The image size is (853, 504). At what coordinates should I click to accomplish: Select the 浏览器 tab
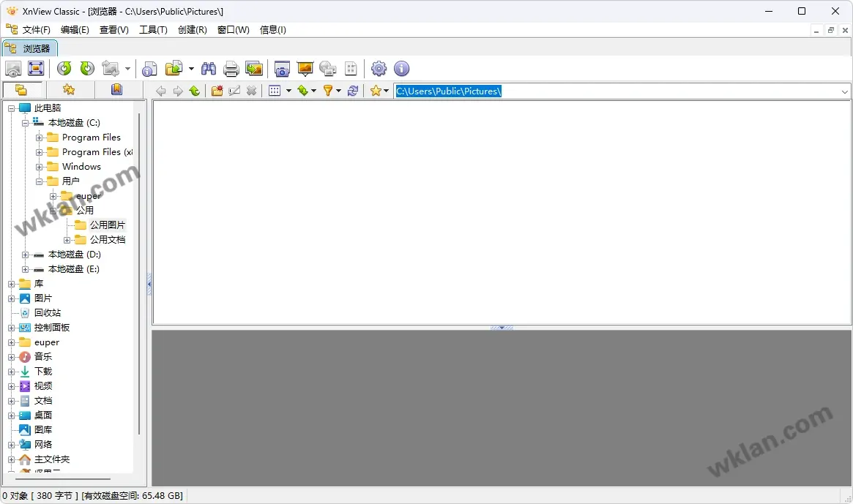point(30,48)
